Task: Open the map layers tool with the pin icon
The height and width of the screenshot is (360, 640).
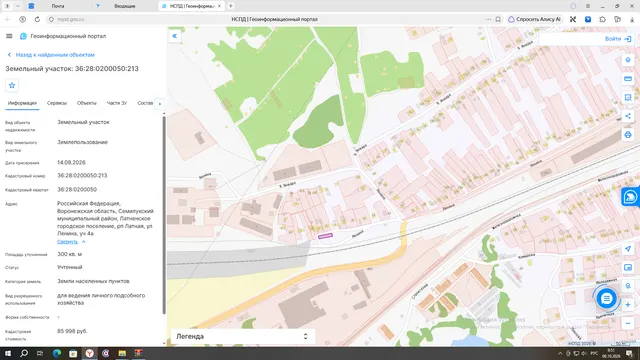Action: tap(628, 60)
